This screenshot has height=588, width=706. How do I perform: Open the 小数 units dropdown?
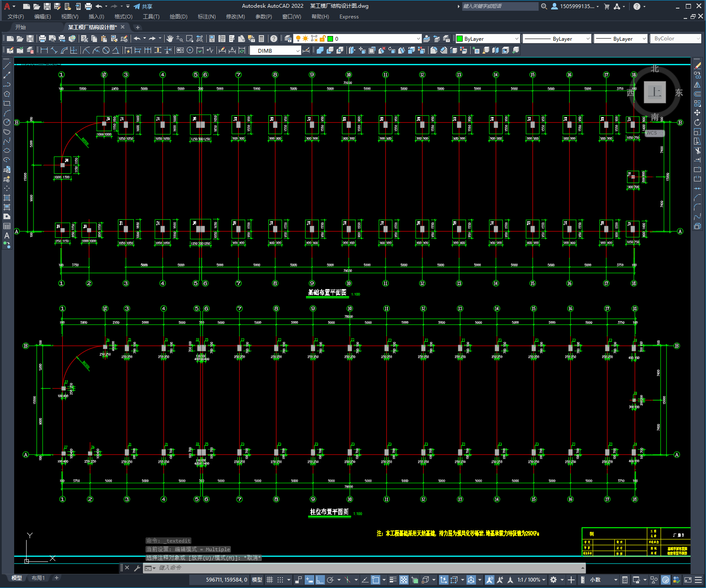point(603,580)
